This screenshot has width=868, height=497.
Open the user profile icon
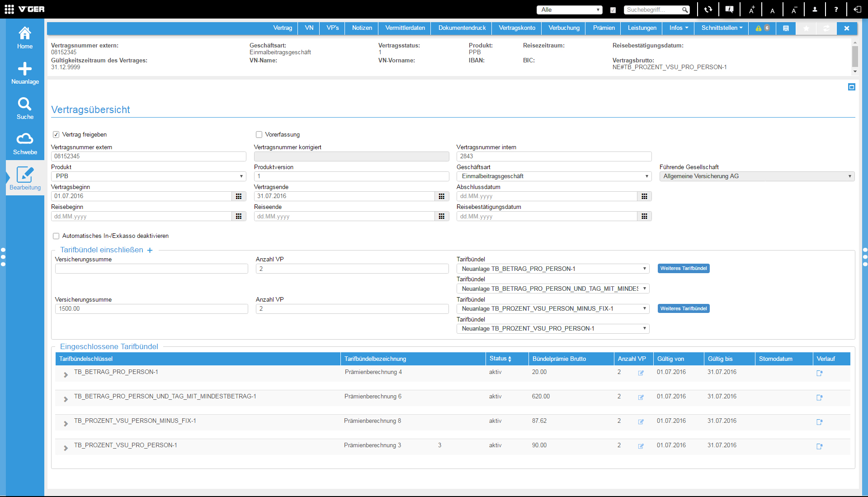click(x=815, y=9)
